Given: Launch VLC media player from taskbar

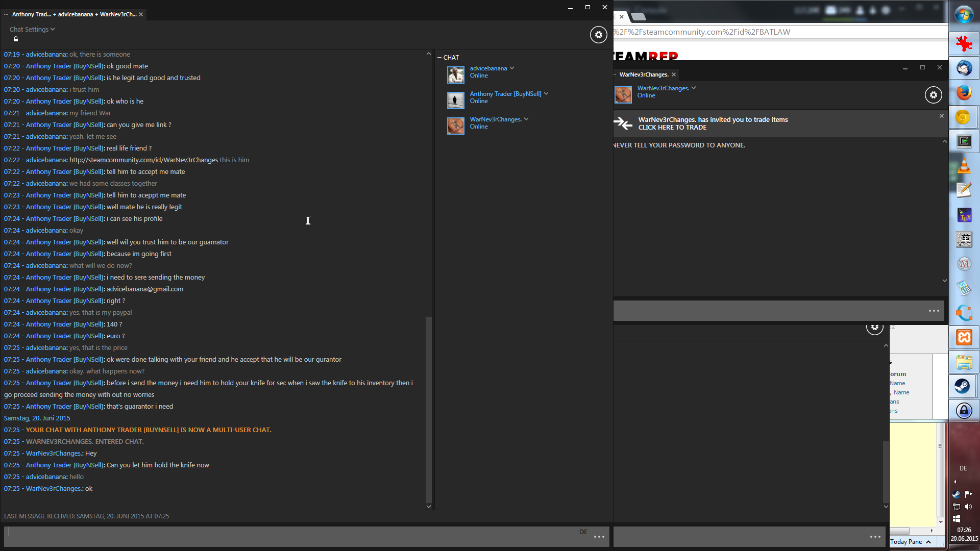Looking at the screenshot, I should point(964,166).
